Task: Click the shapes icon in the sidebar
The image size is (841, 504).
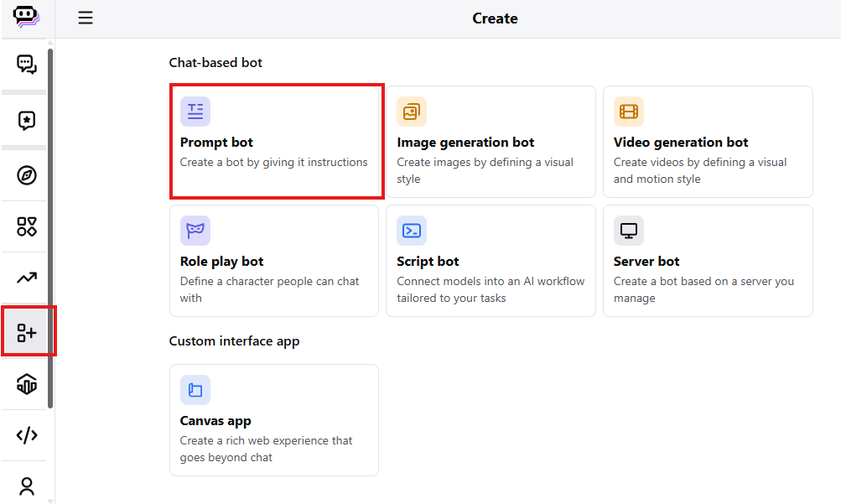Action: click(x=27, y=226)
